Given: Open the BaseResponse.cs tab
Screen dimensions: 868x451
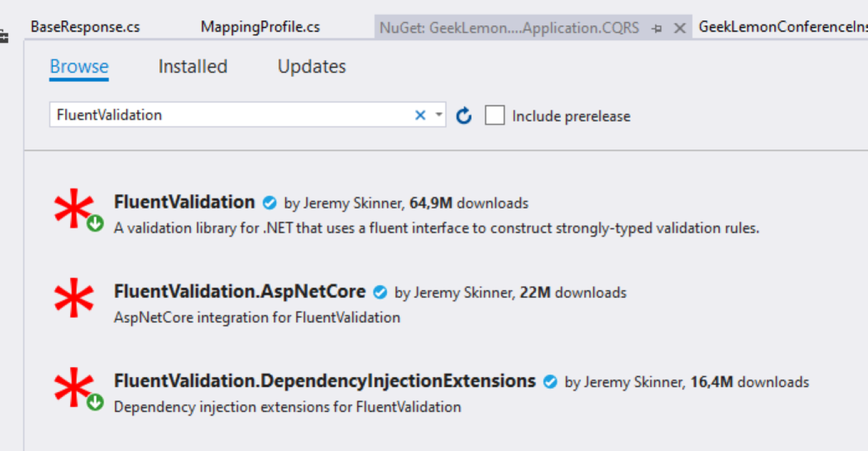Looking at the screenshot, I should [85, 27].
